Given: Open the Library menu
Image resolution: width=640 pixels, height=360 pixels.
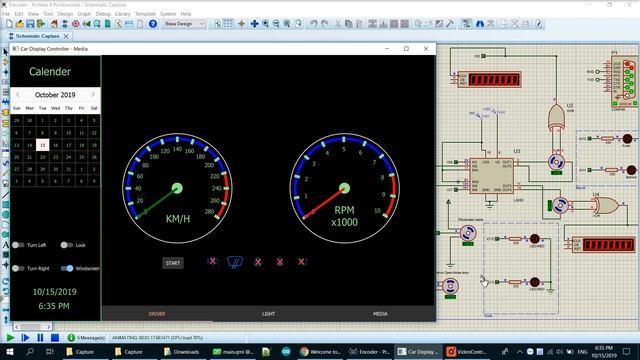Looking at the screenshot, I should pyautogui.click(x=122, y=14).
